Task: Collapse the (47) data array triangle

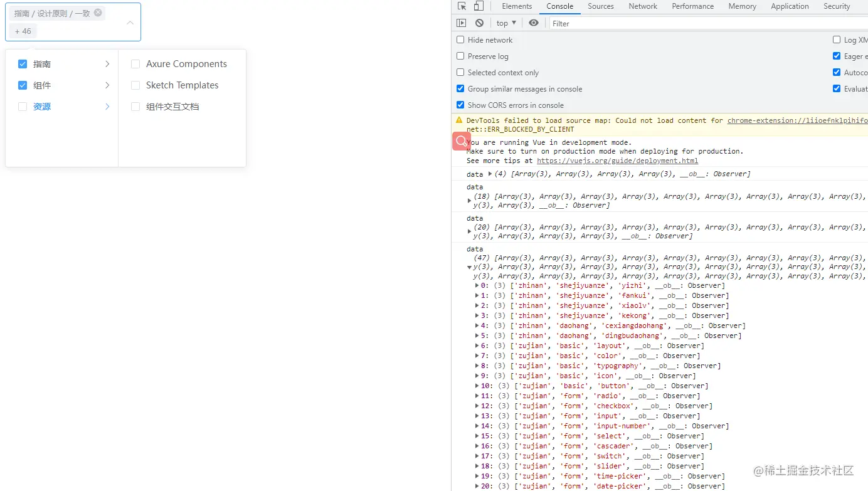Action: click(x=469, y=267)
